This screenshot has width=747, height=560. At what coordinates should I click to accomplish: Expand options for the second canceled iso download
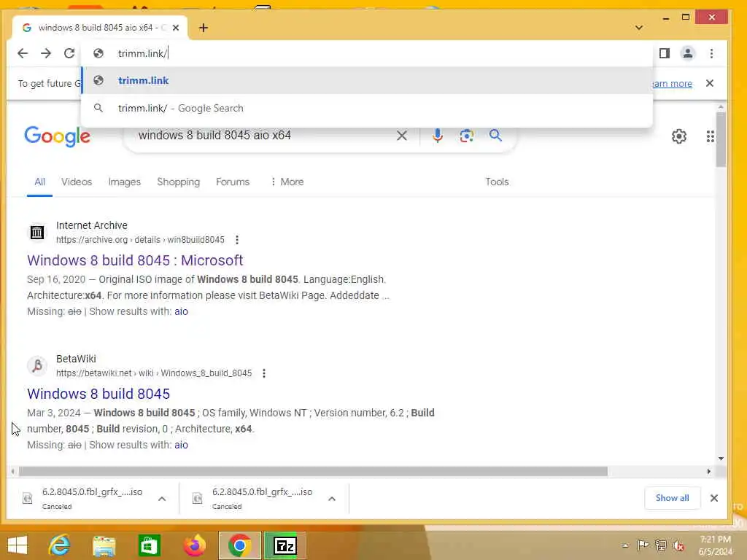[332, 499]
